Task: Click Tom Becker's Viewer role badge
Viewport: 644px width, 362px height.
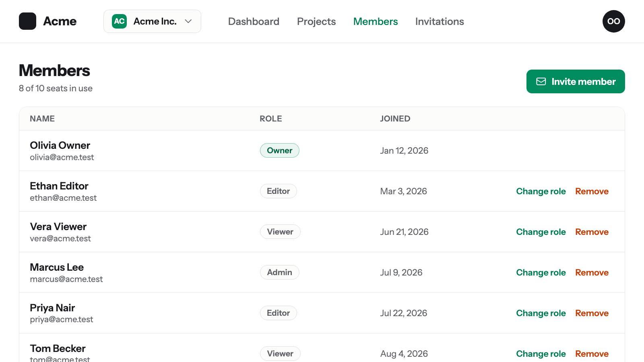Action: 280,354
